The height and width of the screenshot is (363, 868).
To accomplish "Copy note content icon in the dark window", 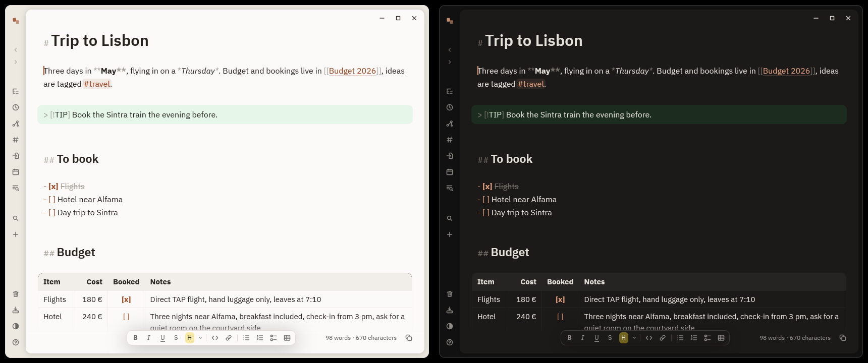I will click(843, 338).
